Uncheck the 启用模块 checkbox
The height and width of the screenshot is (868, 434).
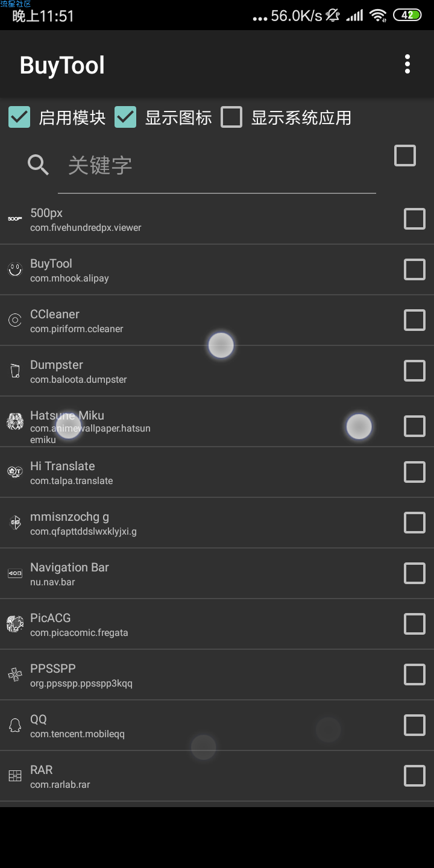[x=19, y=118]
